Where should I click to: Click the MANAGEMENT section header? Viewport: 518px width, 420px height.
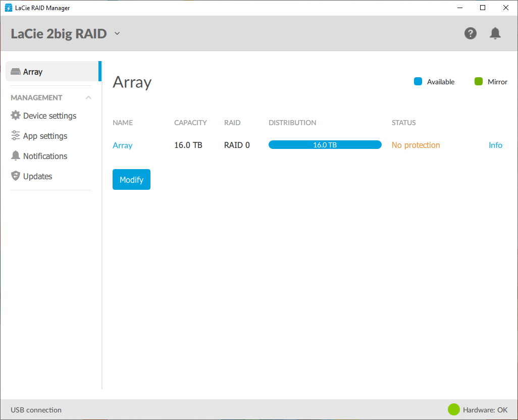click(36, 98)
